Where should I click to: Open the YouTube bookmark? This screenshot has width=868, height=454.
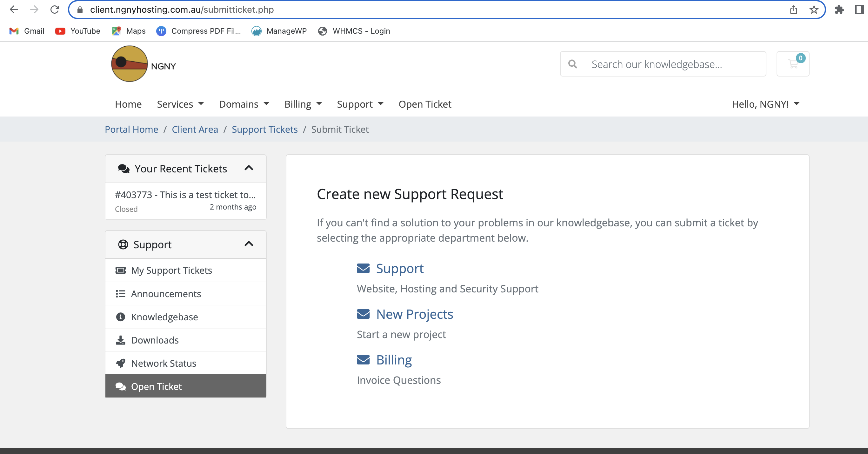click(78, 31)
